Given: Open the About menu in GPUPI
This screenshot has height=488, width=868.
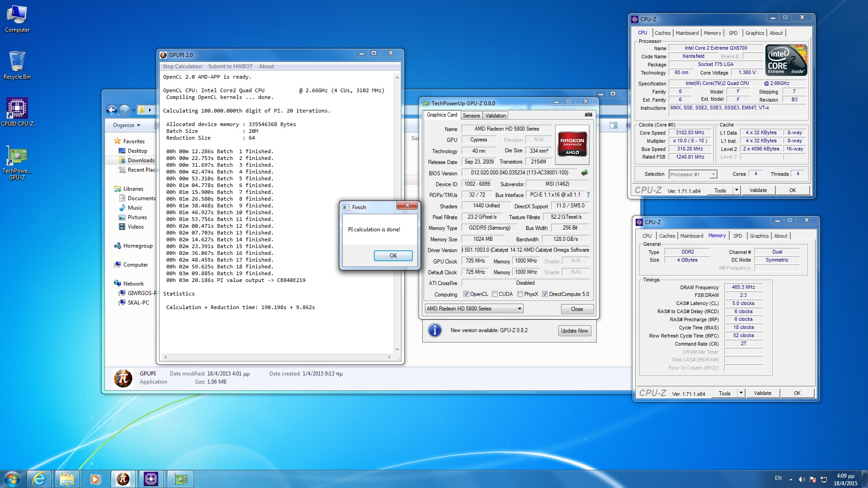Looking at the screenshot, I should point(266,66).
